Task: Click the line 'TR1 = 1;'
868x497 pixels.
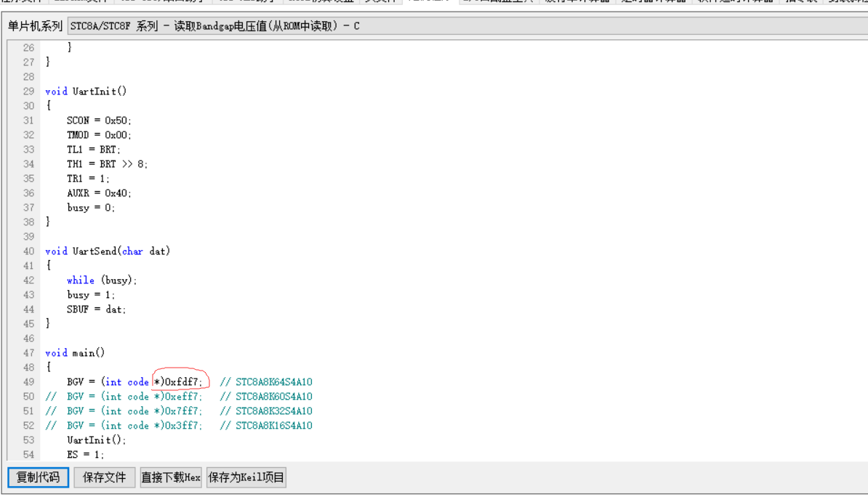Action: (88, 179)
